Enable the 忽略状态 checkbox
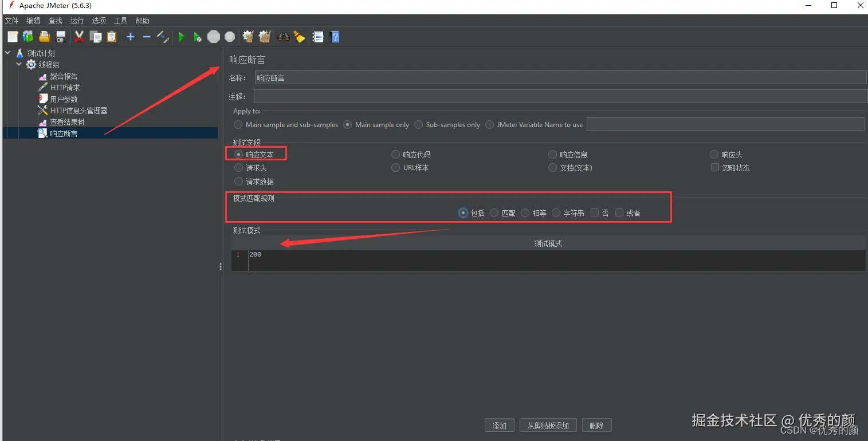 715,168
